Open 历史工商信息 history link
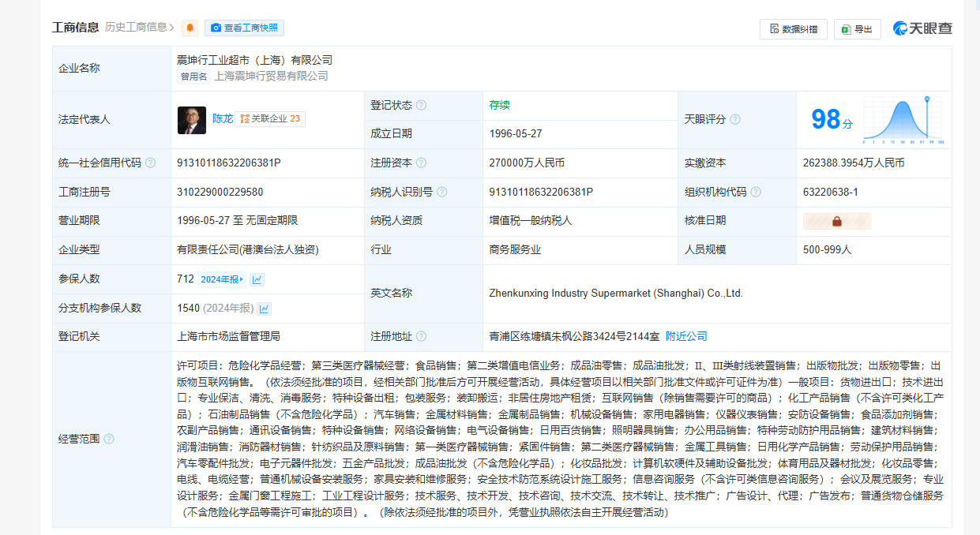Viewport: 980px width, 535px height. pos(139,28)
